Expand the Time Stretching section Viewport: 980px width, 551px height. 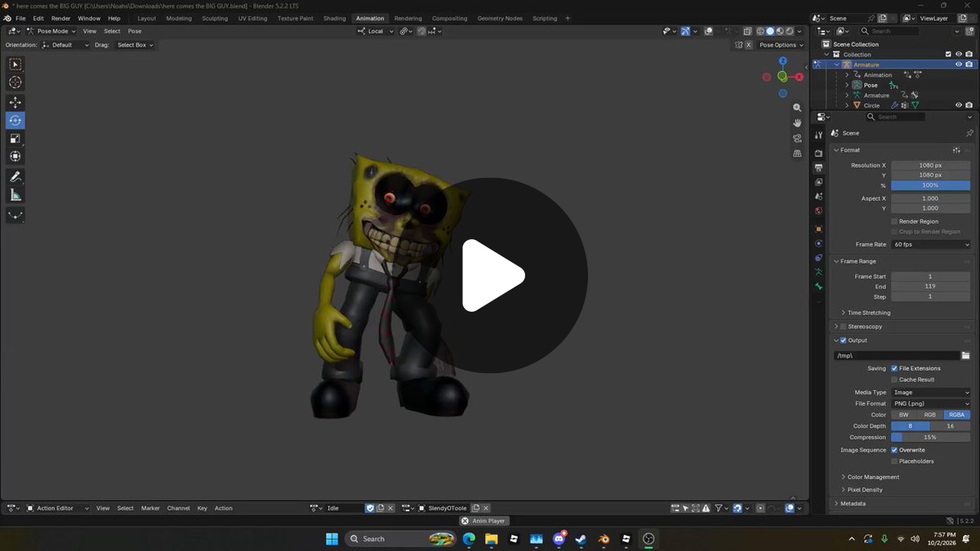coord(869,313)
